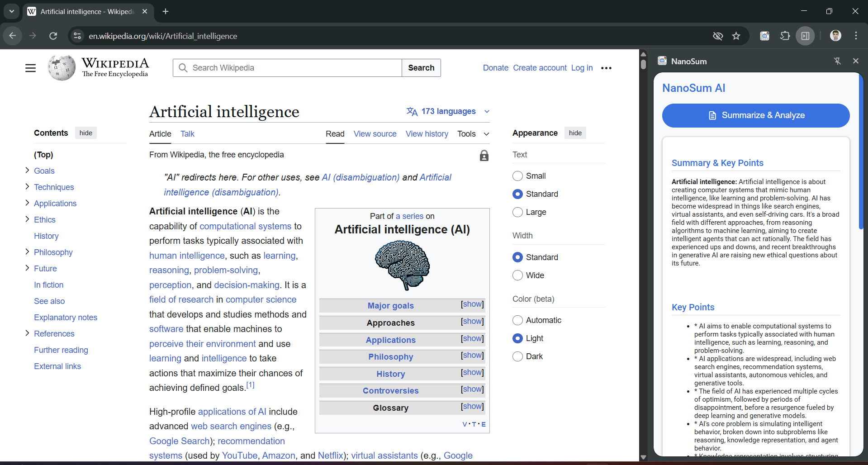Select Wide page width

point(518,275)
